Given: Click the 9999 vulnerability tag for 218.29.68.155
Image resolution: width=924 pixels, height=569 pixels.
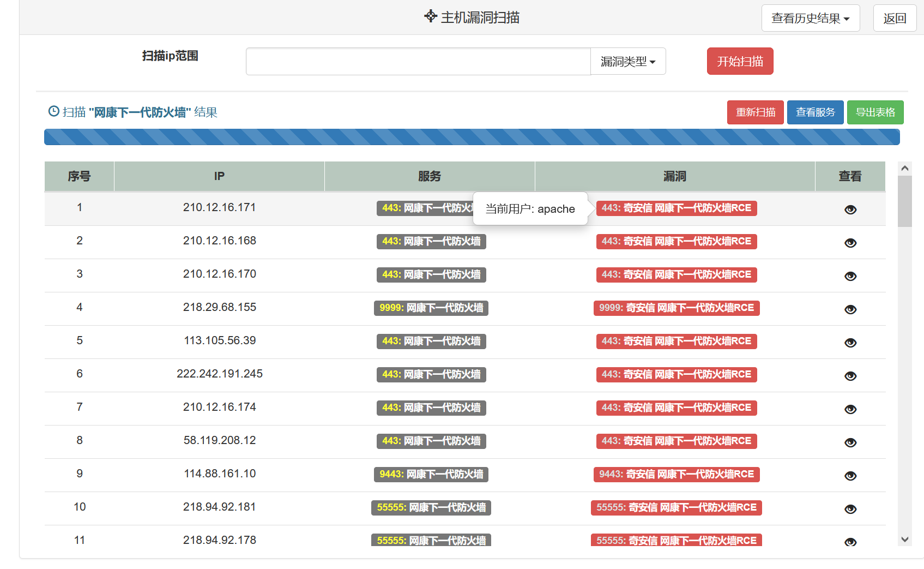Looking at the screenshot, I should click(677, 308).
